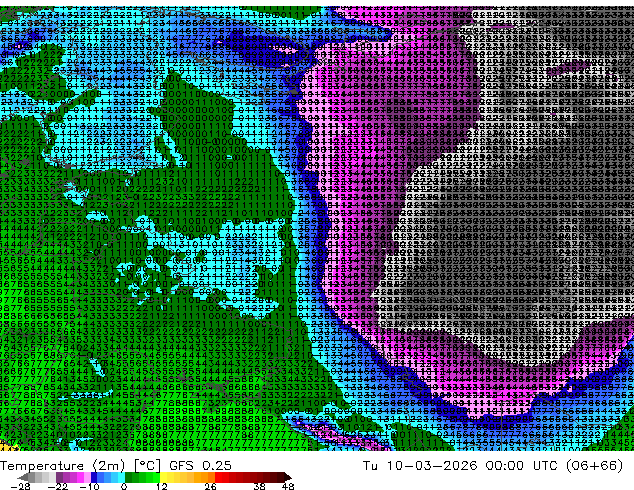
Task: Click the '-28' legend tick label
Action: pos(20,486)
